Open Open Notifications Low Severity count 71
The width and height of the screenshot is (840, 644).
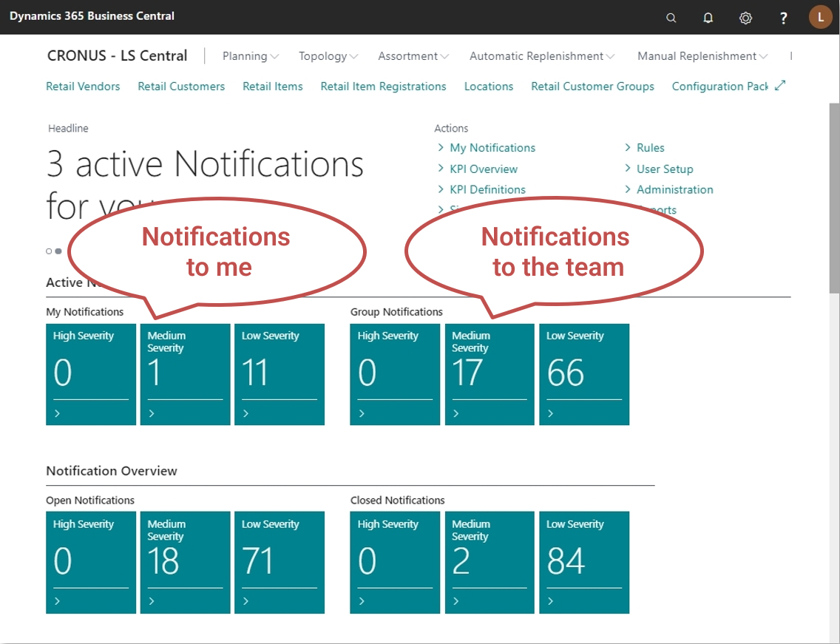pyautogui.click(x=257, y=561)
